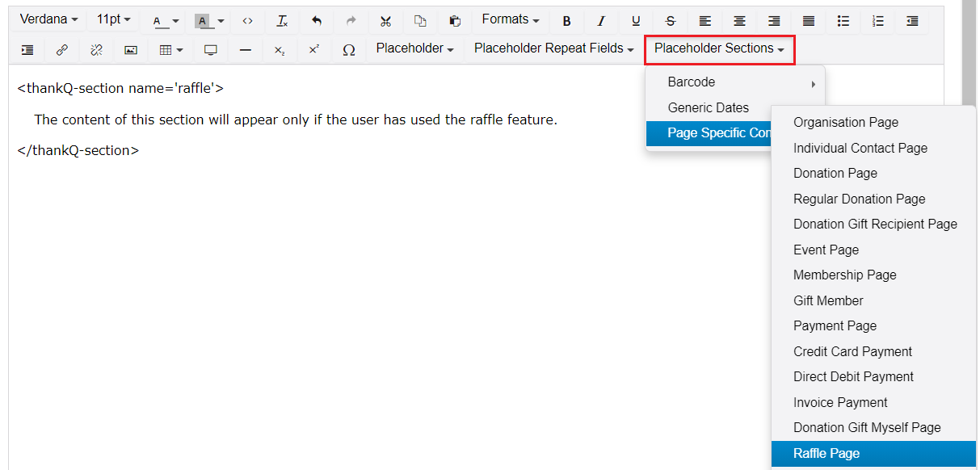Image resolution: width=980 pixels, height=470 pixels.
Task: Open the Placeholder dropdown
Action: [x=414, y=49]
